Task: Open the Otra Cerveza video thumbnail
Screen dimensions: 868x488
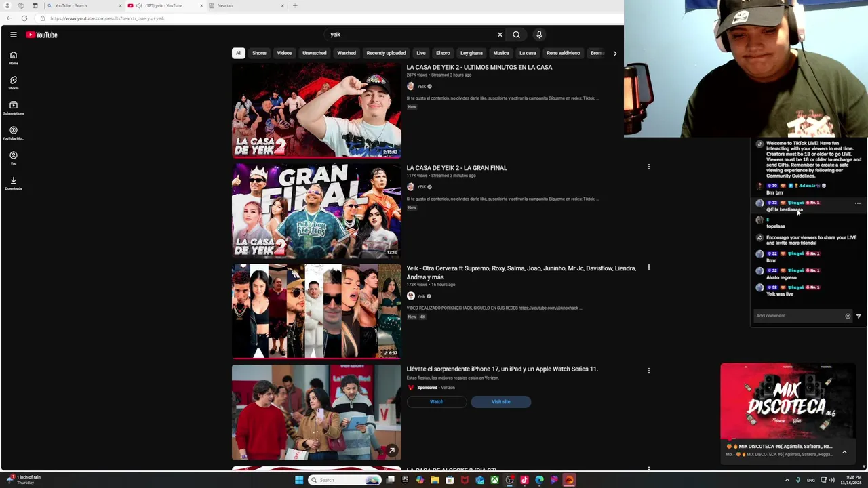Action: coord(317,311)
